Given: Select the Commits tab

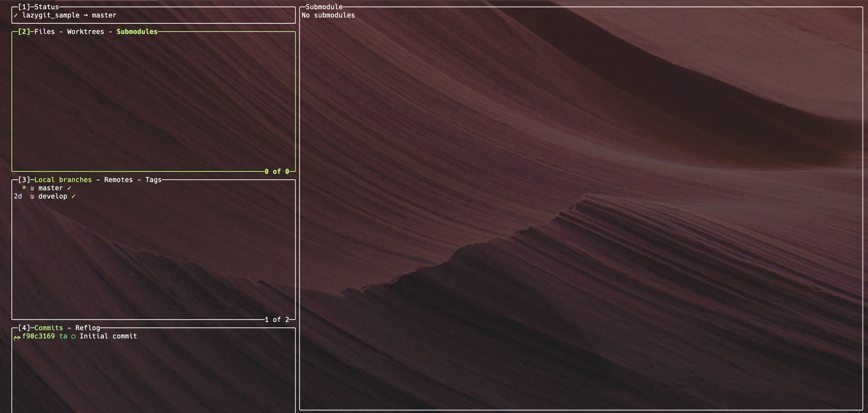Looking at the screenshot, I should (49, 328).
